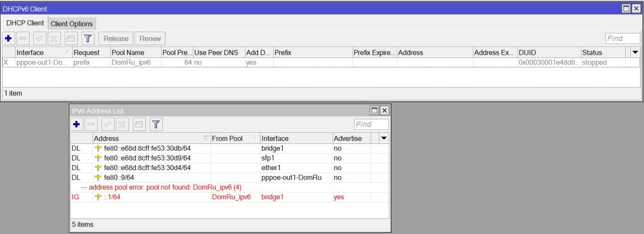Viewport: 644px width, 234px height.
Task: Disable selected DHCPv6 client entry
Action: [x=54, y=38]
